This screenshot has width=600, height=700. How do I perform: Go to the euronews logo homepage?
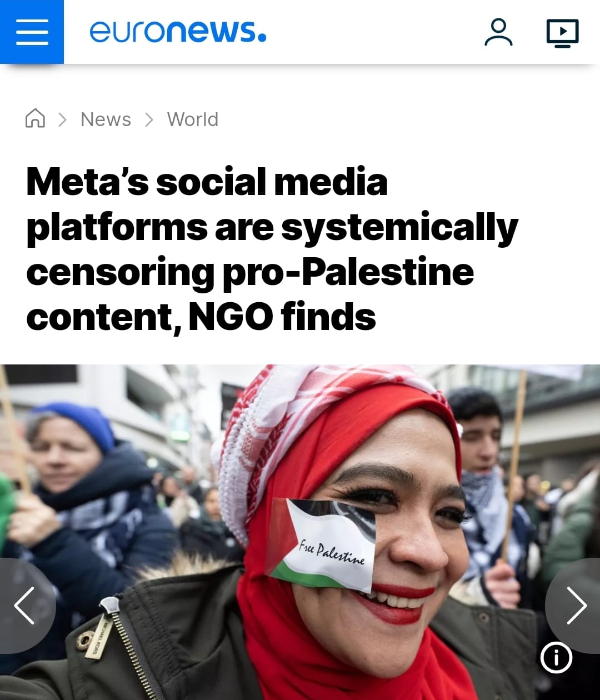(178, 32)
